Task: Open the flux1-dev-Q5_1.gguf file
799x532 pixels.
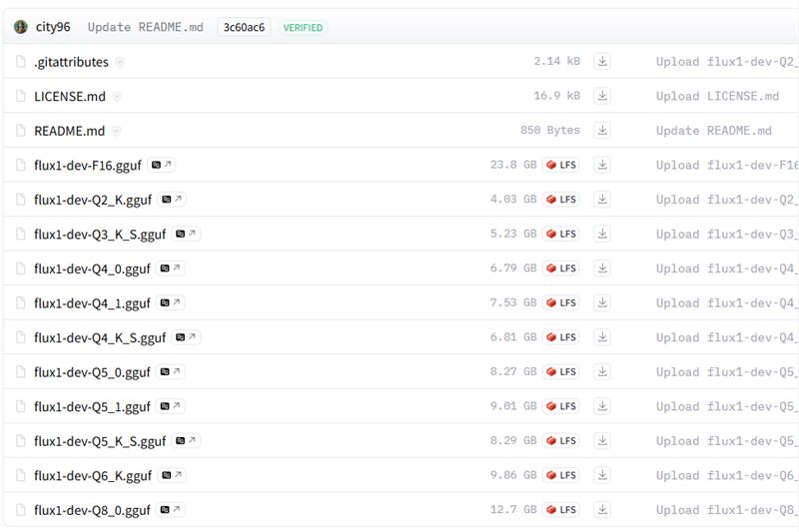Action: (x=92, y=407)
